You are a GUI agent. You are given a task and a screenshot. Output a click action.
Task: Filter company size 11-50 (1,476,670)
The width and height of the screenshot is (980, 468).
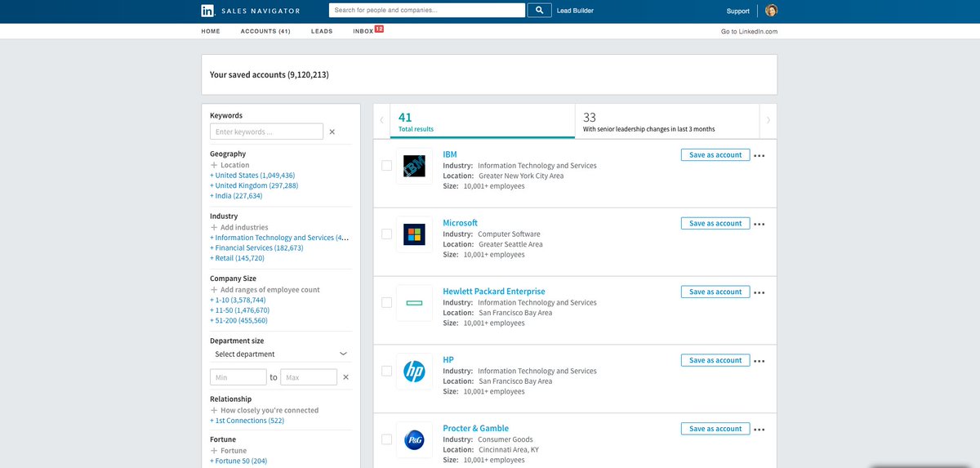pyautogui.click(x=239, y=310)
